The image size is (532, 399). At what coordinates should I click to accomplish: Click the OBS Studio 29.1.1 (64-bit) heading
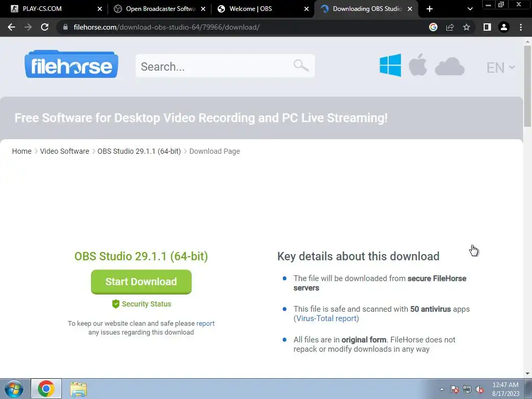(x=141, y=256)
